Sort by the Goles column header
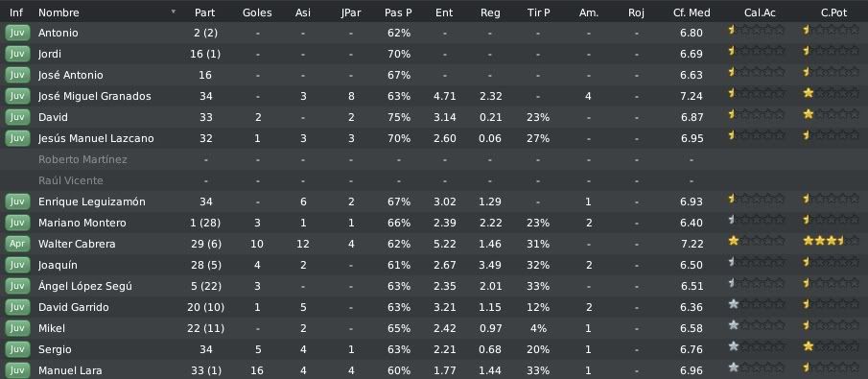Image resolution: width=868 pixels, height=379 pixels. pos(257,12)
